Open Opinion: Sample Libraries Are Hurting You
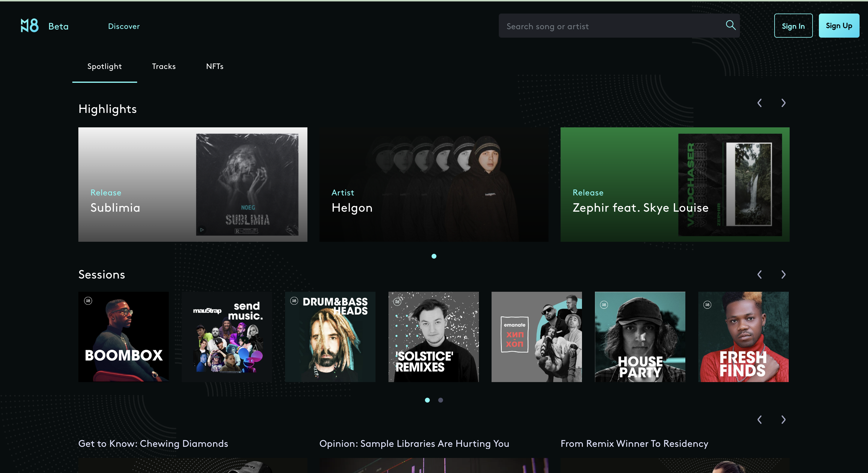The height and width of the screenshot is (473, 868). click(414, 444)
